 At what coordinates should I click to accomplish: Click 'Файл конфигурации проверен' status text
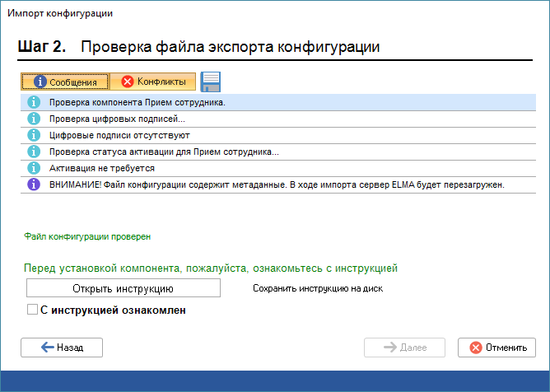87,236
